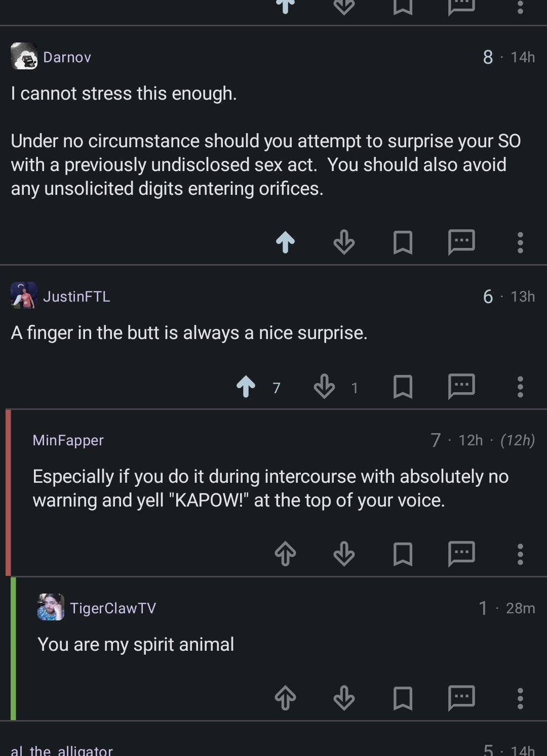View JustinFTL's avatar thumbnail
547x756 pixels.
tap(24, 296)
